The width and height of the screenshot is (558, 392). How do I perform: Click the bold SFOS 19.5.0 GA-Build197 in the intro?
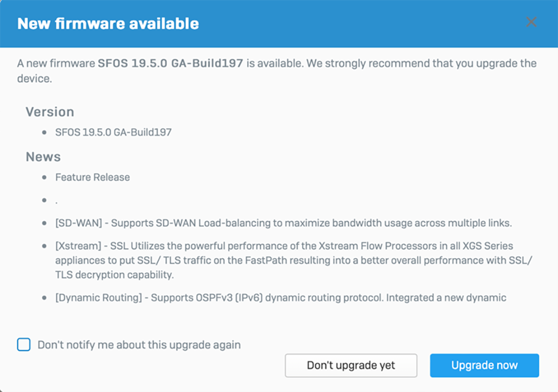[169, 63]
